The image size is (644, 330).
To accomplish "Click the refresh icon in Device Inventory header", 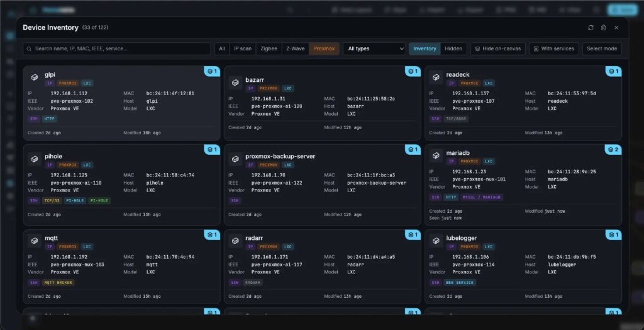I will tap(591, 28).
